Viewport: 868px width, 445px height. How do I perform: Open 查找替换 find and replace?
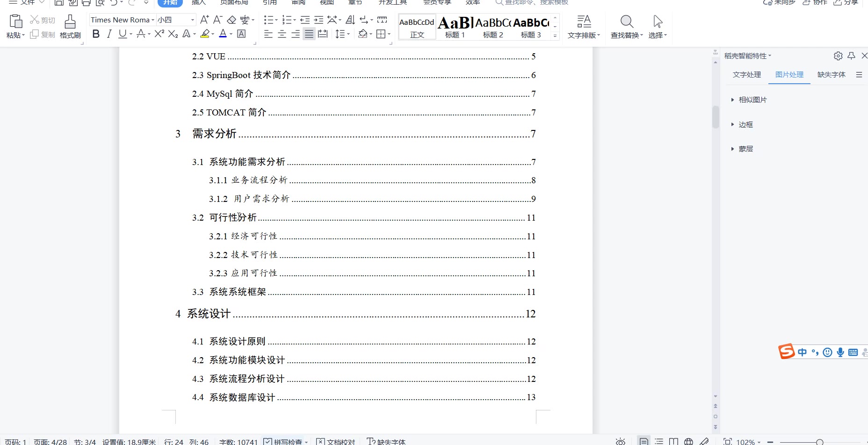(x=627, y=27)
